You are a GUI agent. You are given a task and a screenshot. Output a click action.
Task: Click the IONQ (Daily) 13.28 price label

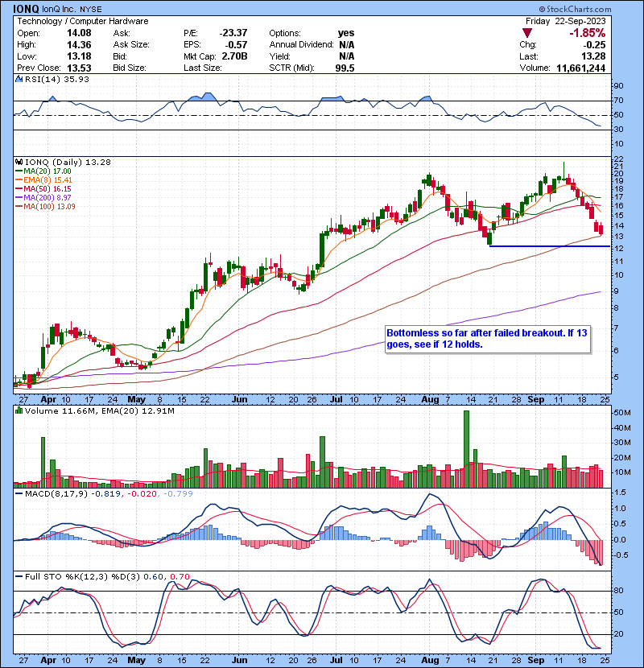(x=68, y=162)
